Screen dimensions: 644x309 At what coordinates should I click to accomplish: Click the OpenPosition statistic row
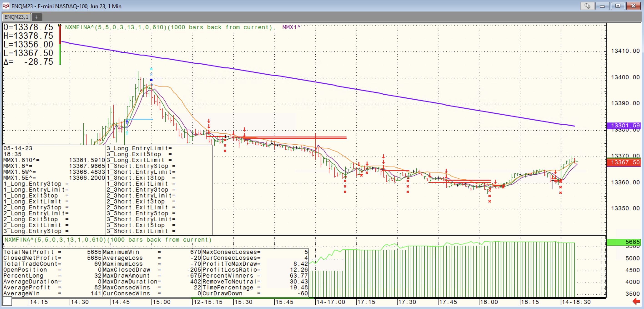pyautogui.click(x=52, y=270)
